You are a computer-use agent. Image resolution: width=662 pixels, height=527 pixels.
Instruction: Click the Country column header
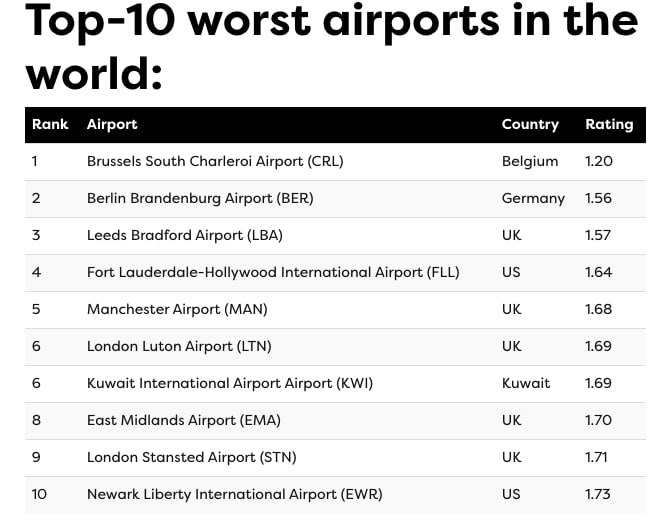[x=530, y=125]
